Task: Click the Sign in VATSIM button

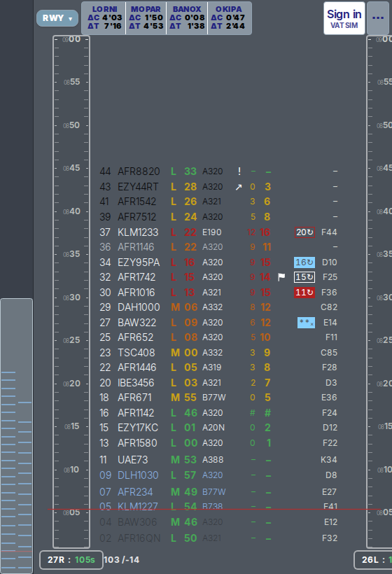Action: 344,18
